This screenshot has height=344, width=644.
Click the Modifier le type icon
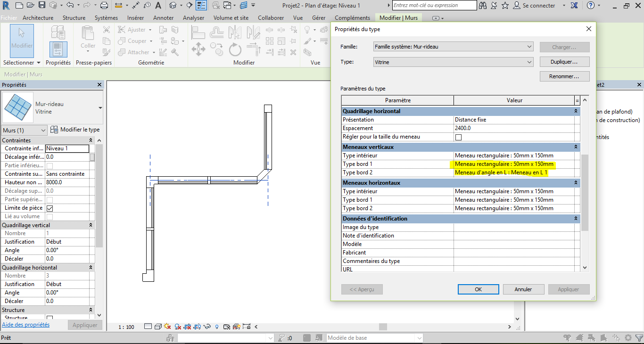[54, 130]
